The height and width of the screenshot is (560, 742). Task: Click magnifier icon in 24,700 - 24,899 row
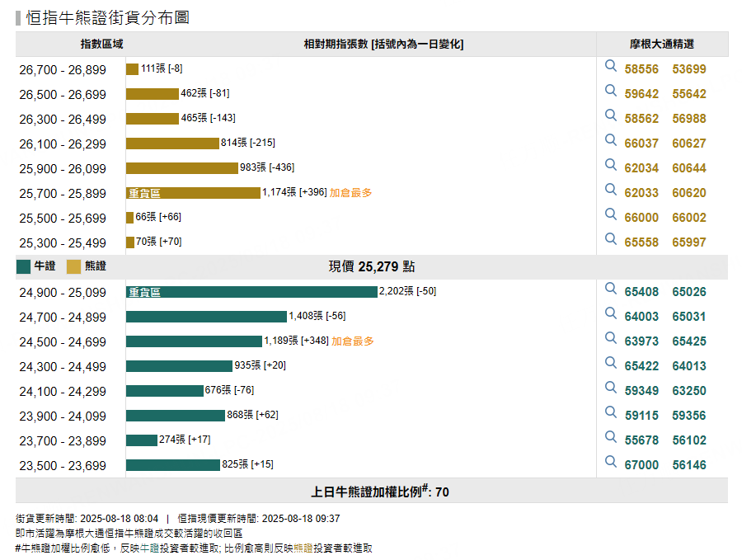[x=611, y=313]
